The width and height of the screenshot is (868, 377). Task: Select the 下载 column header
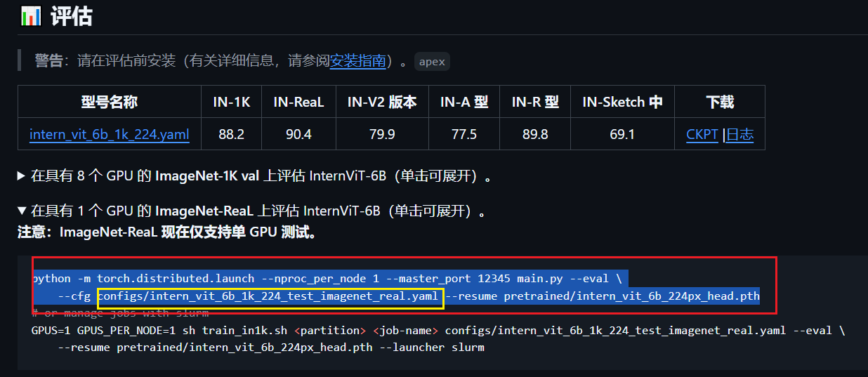(x=720, y=102)
